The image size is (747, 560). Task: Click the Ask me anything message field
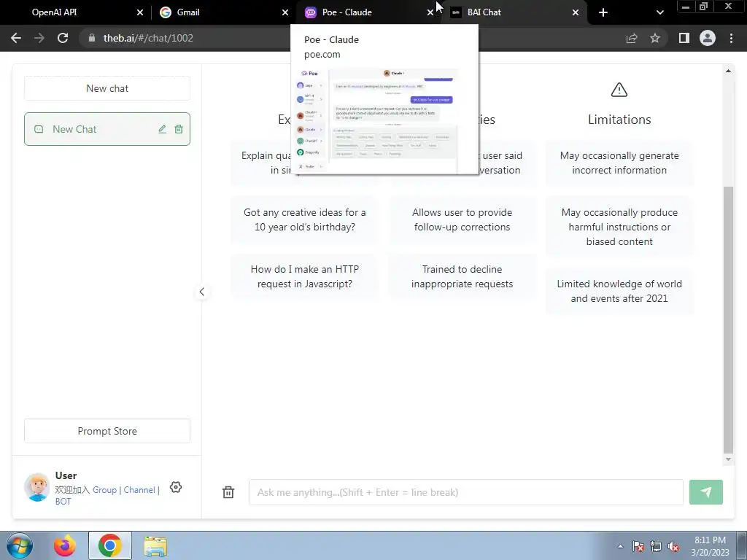[x=466, y=492]
